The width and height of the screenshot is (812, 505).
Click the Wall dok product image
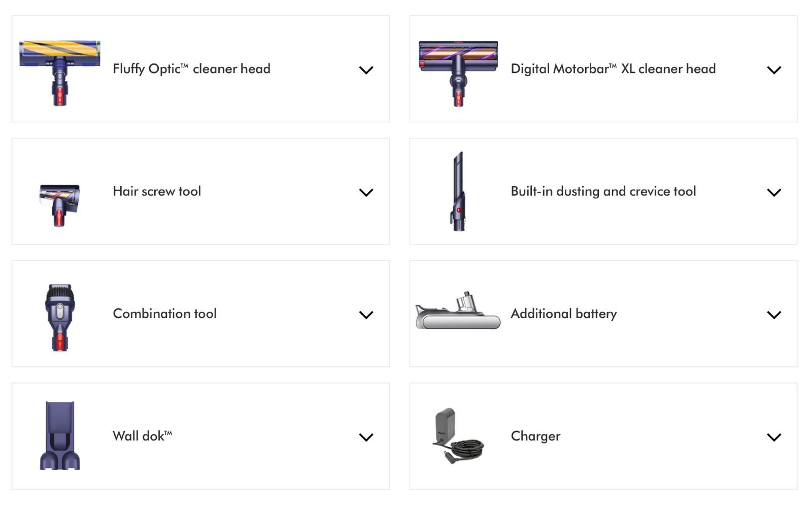(x=60, y=436)
